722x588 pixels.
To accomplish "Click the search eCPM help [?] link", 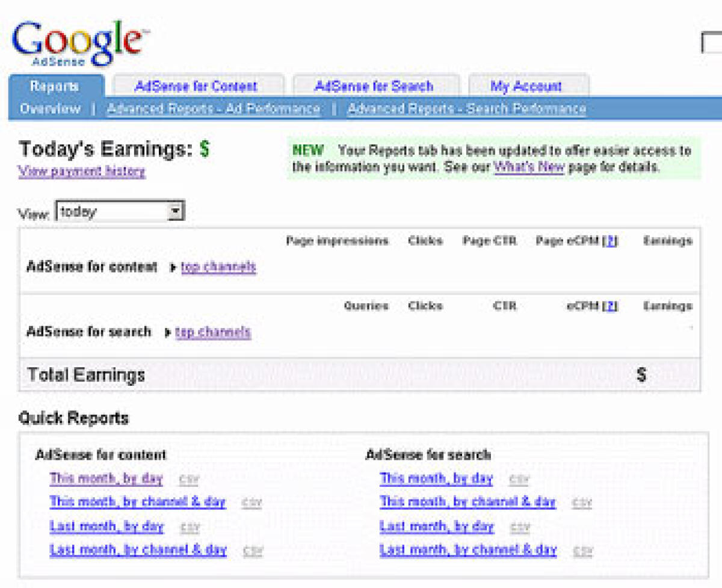I will tap(610, 306).
